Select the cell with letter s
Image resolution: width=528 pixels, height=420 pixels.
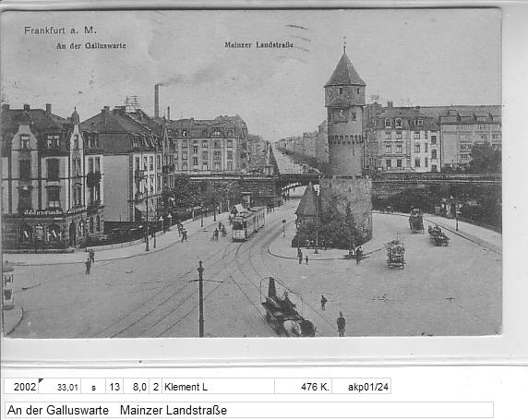93,387
